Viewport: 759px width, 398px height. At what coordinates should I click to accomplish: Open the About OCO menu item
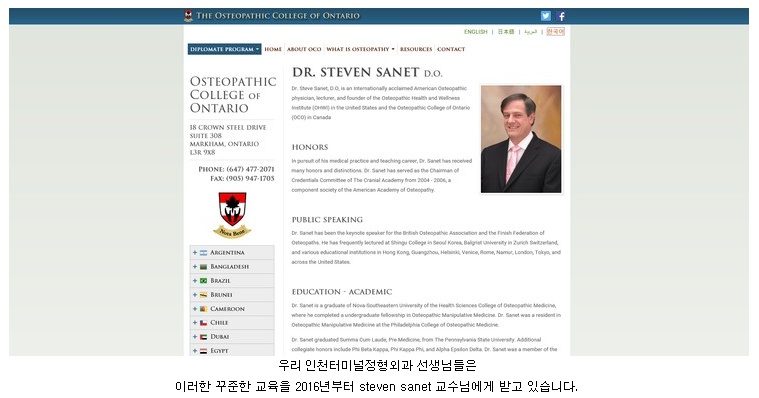(x=304, y=49)
